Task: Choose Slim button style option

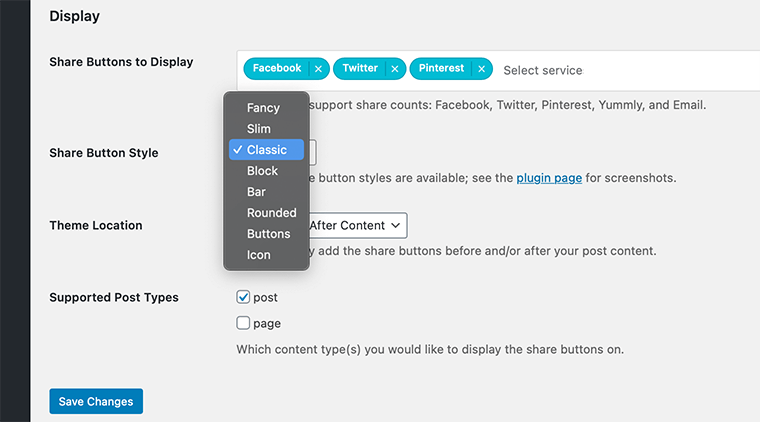Action: tap(259, 129)
